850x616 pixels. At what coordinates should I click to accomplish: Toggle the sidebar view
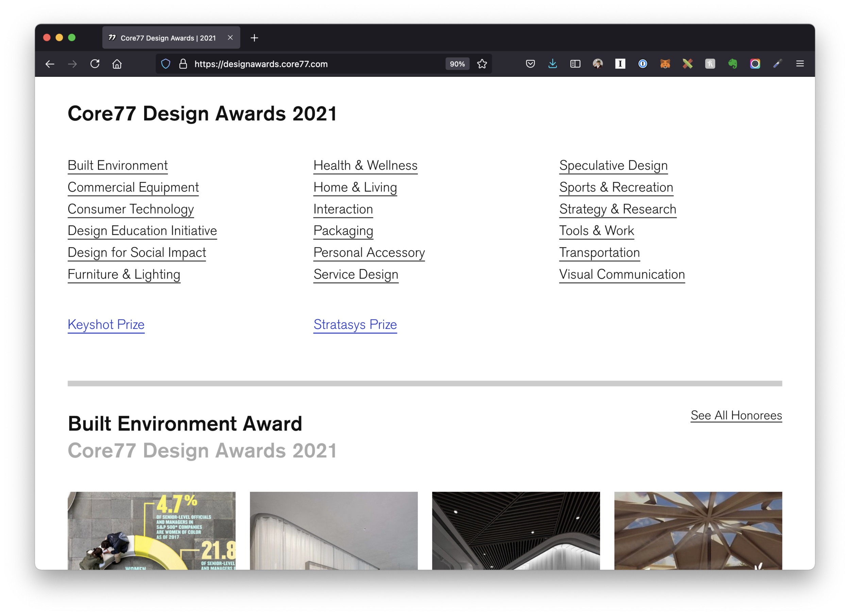(x=575, y=64)
